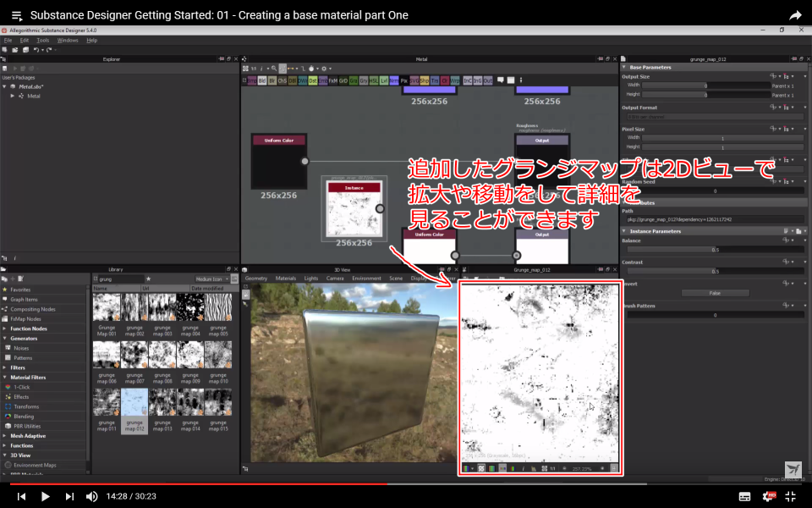Add a Shape/Sharpen node via Shp icon
812x508 pixels.
tap(425, 81)
